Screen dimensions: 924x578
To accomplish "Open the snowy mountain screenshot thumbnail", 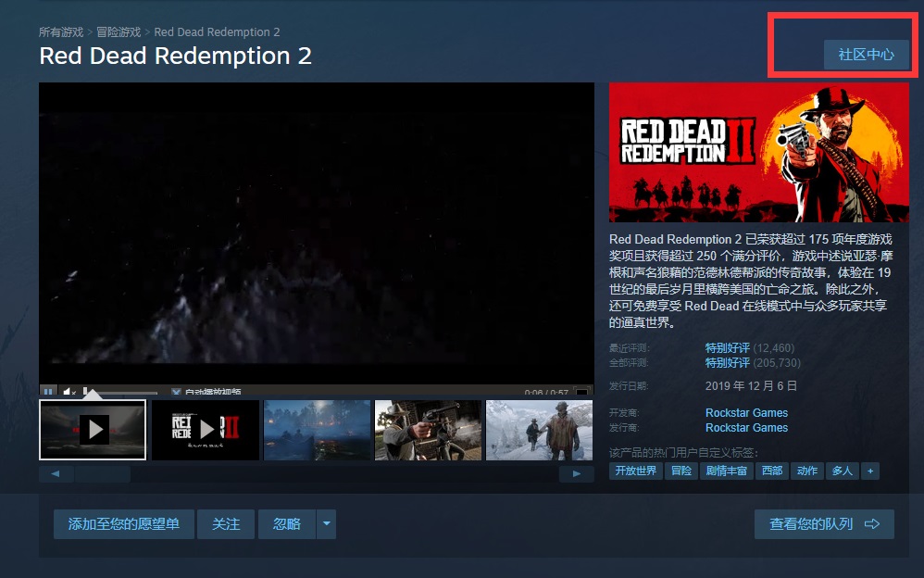I will (x=540, y=430).
